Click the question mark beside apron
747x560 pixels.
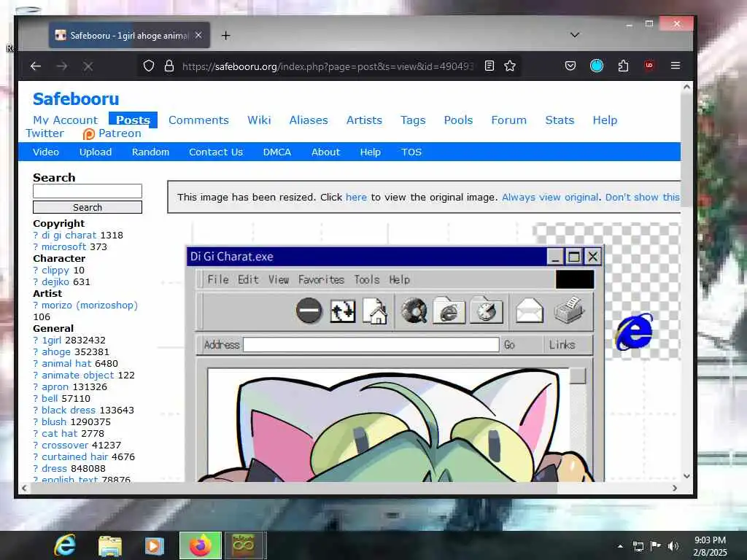click(x=36, y=386)
